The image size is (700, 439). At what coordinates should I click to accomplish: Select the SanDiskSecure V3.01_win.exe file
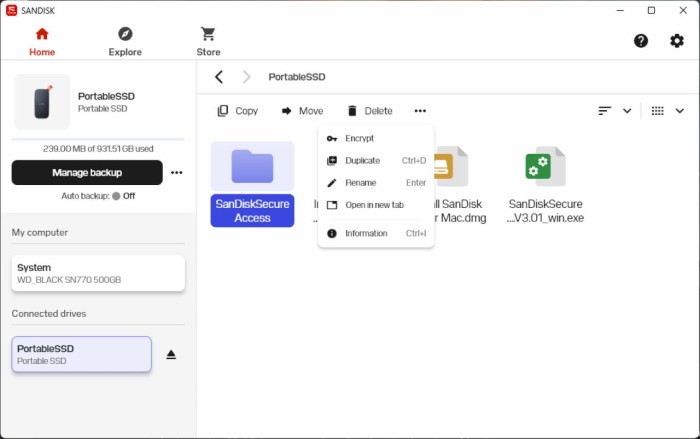pyautogui.click(x=545, y=186)
